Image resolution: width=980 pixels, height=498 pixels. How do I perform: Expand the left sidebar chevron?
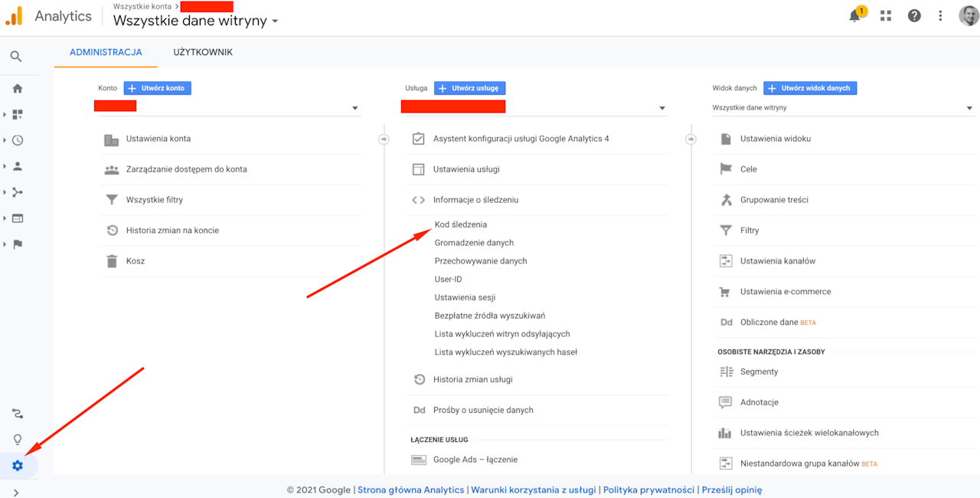click(x=16, y=492)
